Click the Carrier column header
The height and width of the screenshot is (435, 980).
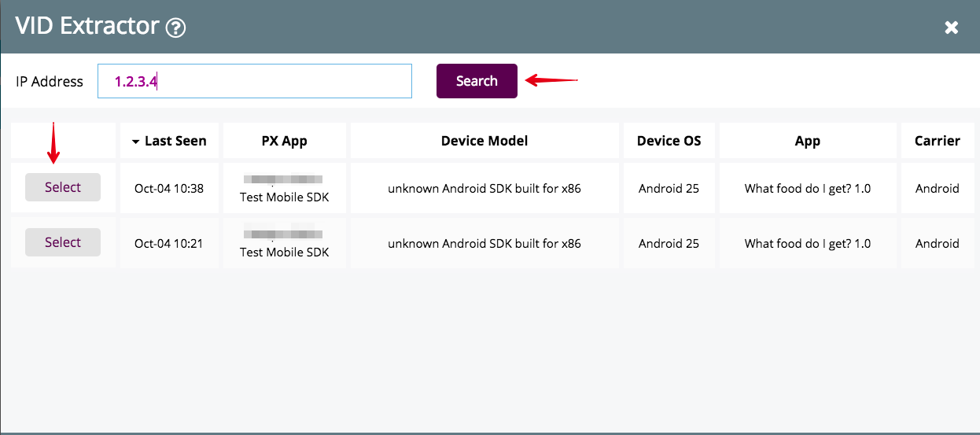click(937, 142)
